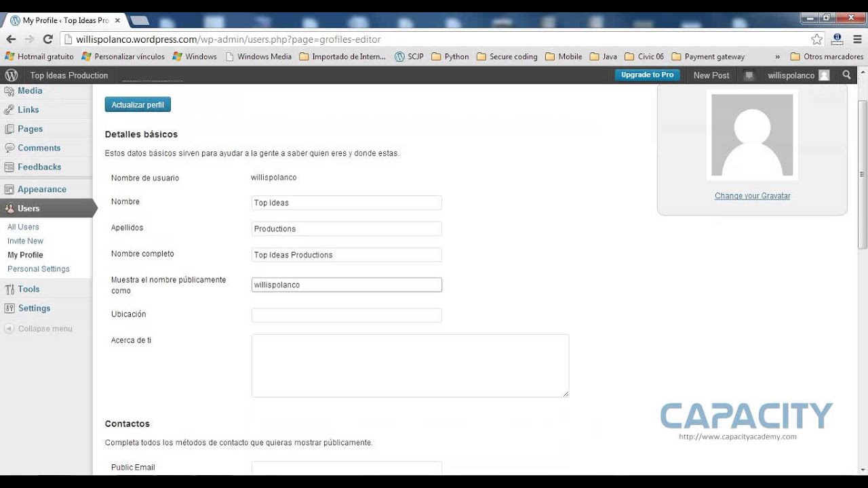Image resolution: width=868 pixels, height=488 pixels.
Task: Bookmark page with the star icon
Action: pos(817,39)
